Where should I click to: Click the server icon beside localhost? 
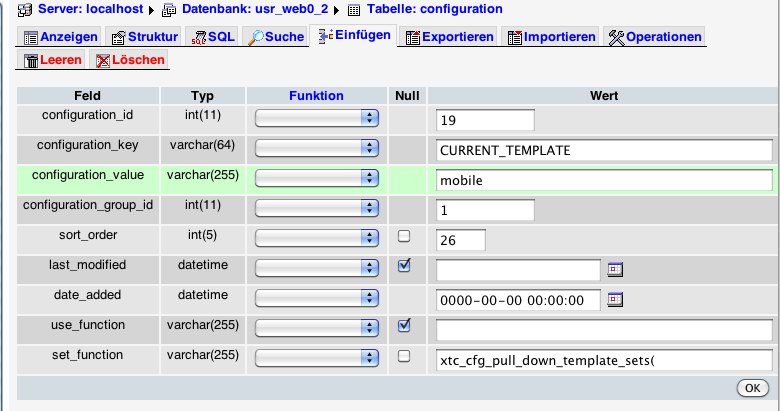point(27,9)
